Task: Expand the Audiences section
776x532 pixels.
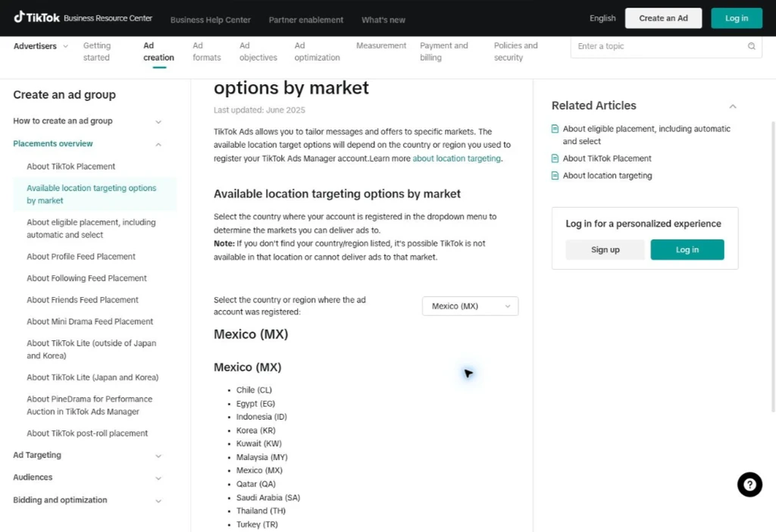Action: [158, 478]
